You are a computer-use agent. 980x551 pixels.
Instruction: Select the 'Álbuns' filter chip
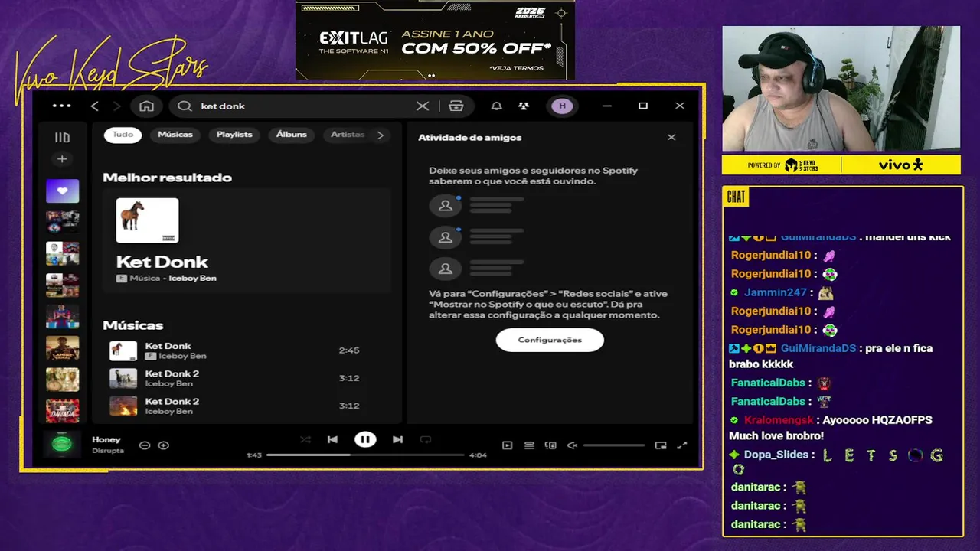pyautogui.click(x=291, y=135)
